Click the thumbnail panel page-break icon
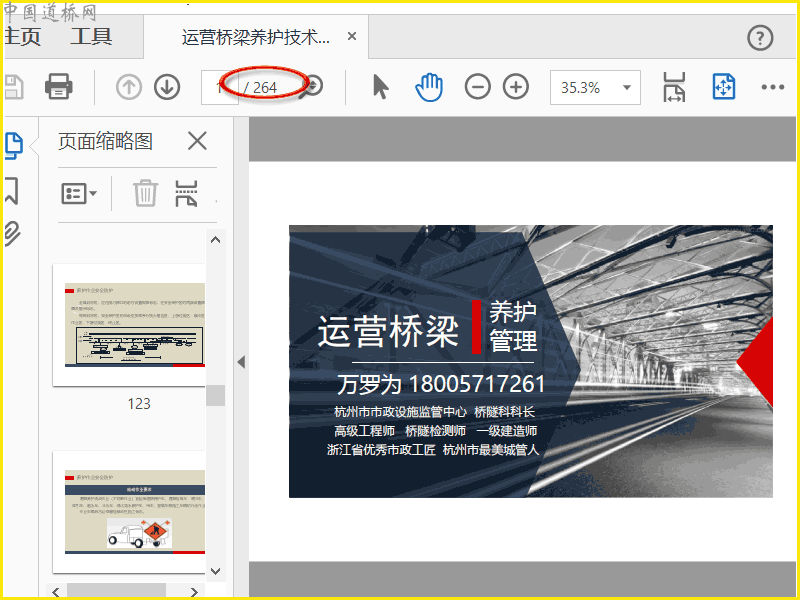The height and width of the screenshot is (600, 800). 186,193
